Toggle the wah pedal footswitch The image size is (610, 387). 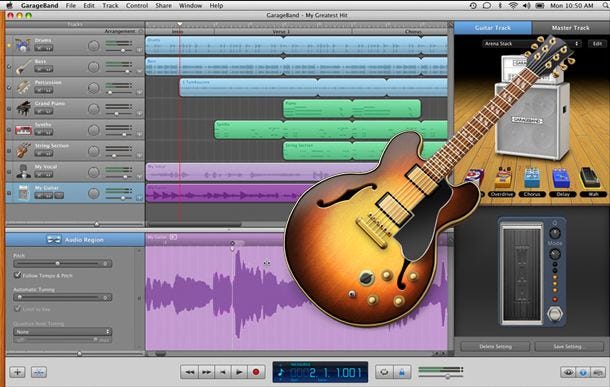(x=555, y=313)
